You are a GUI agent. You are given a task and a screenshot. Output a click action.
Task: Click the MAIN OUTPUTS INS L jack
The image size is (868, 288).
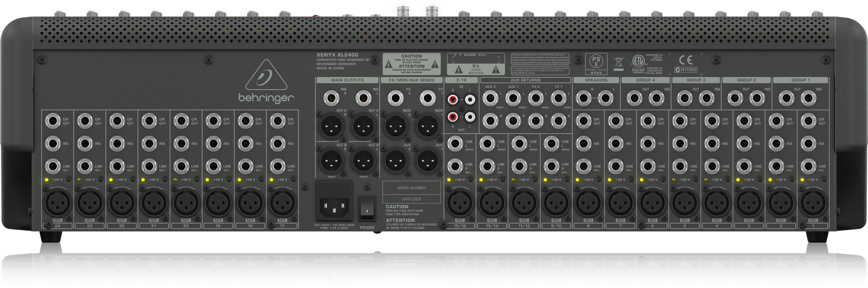tap(364, 99)
